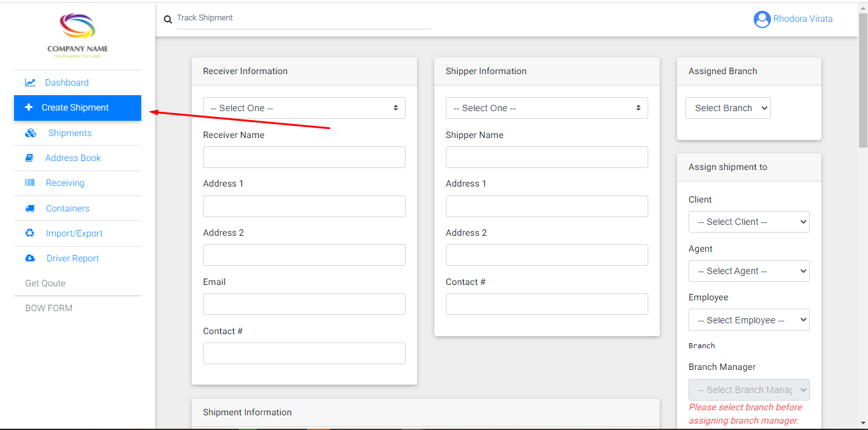Select BOW FORM in the sidebar
This screenshot has height=430, width=868.
pos(49,308)
